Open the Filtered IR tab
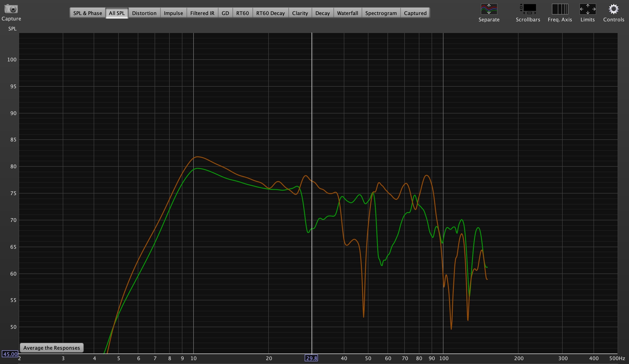The width and height of the screenshot is (629, 364). 202,13
